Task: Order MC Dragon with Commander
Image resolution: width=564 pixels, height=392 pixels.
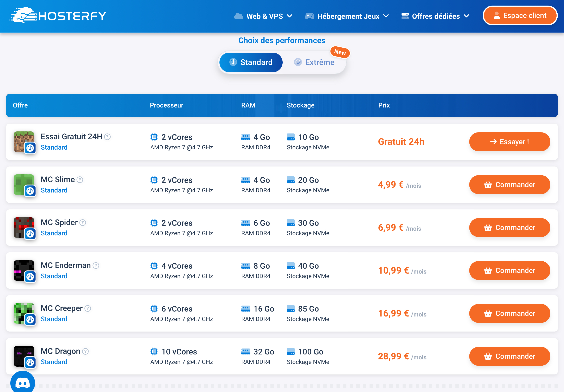Action: (x=509, y=356)
